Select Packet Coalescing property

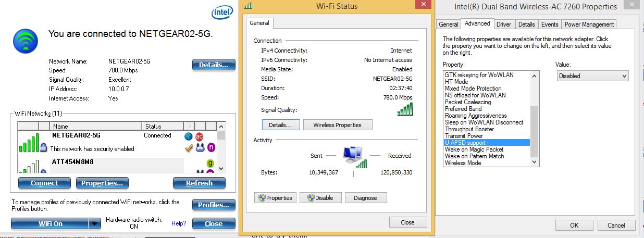[x=468, y=102]
